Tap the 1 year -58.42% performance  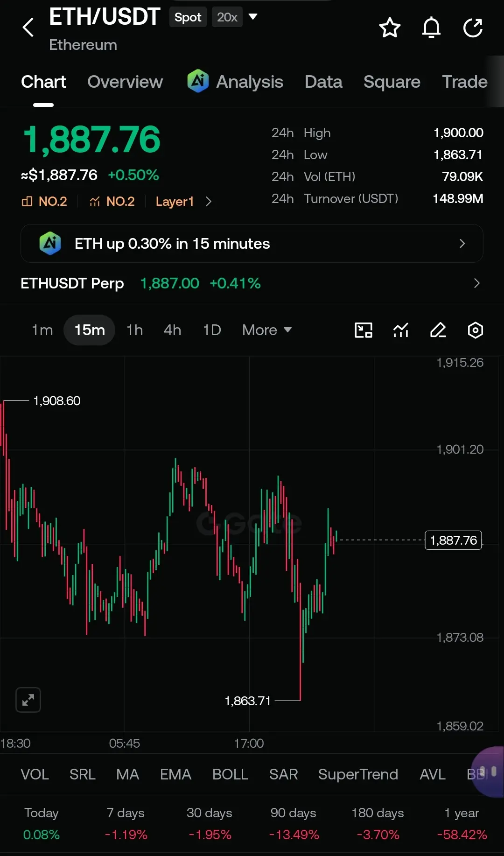pyautogui.click(x=462, y=824)
